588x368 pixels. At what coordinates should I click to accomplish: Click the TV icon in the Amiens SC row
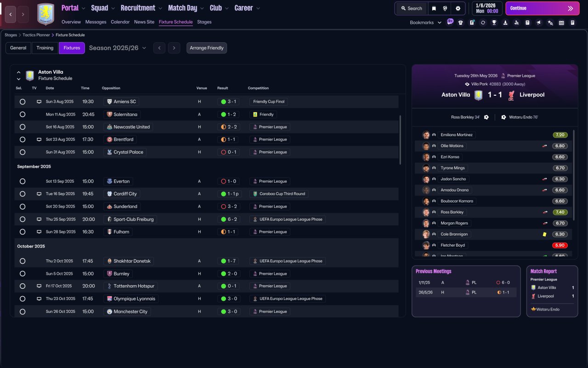click(x=39, y=102)
